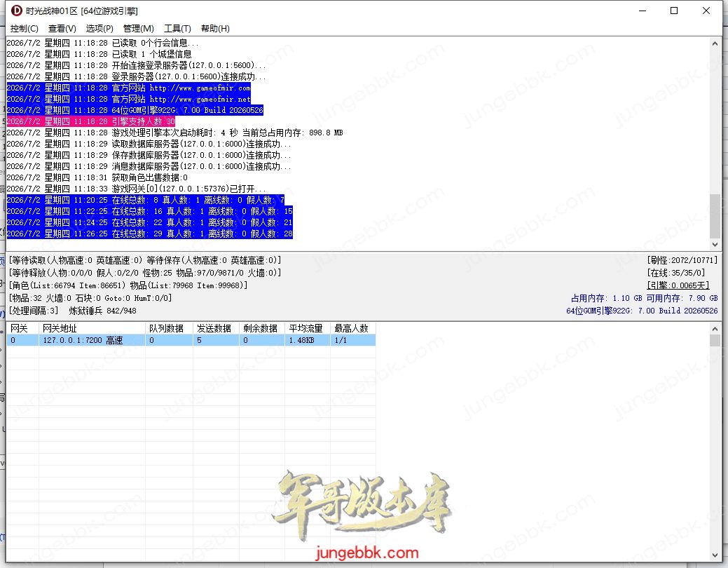Click the 网关地址 column header
The image size is (728, 568).
(x=92, y=328)
